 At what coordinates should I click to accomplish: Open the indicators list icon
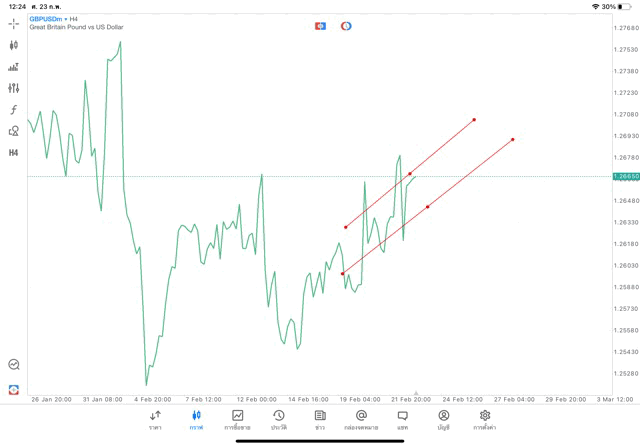[x=13, y=67]
